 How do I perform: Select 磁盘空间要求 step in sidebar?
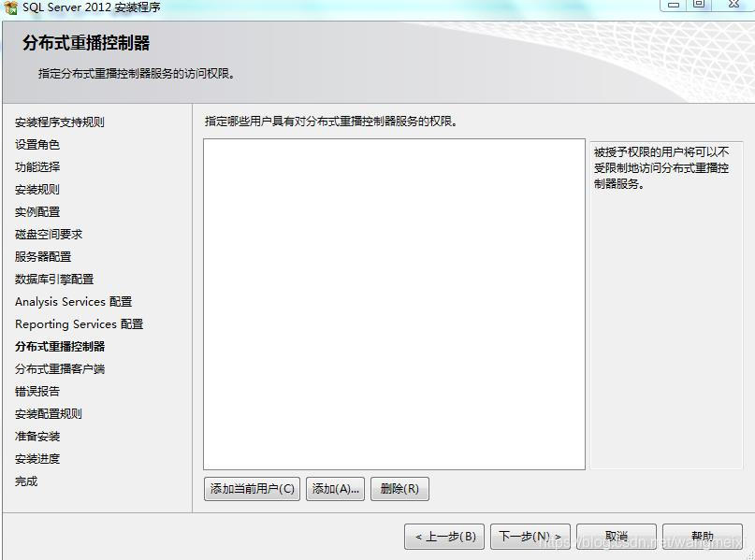49,235
